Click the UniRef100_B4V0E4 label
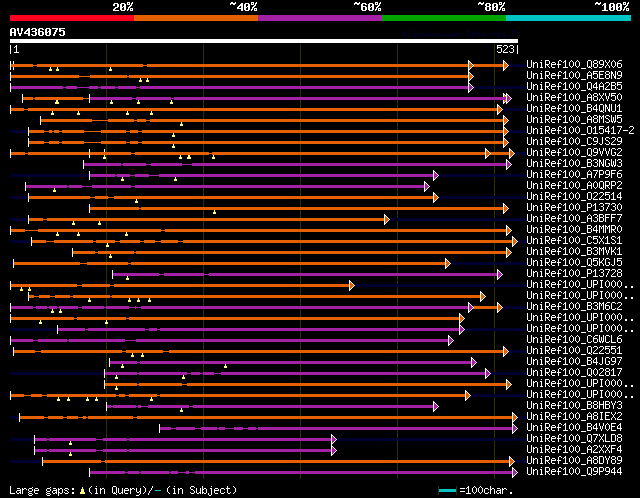Viewport: 640px width, 498px height. (574, 428)
